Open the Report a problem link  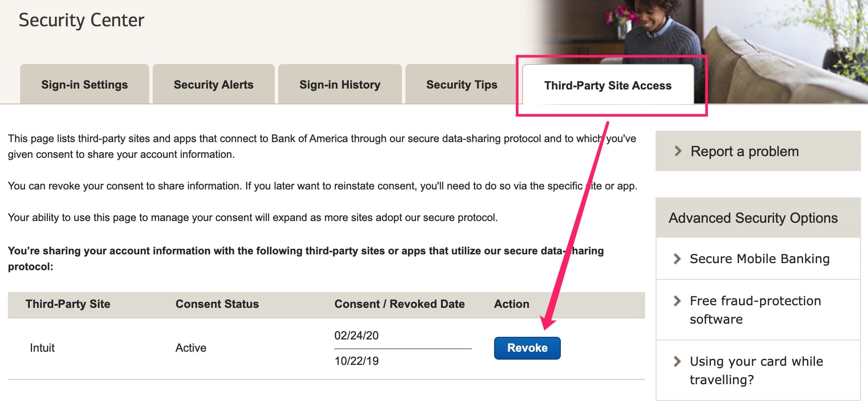pos(744,151)
